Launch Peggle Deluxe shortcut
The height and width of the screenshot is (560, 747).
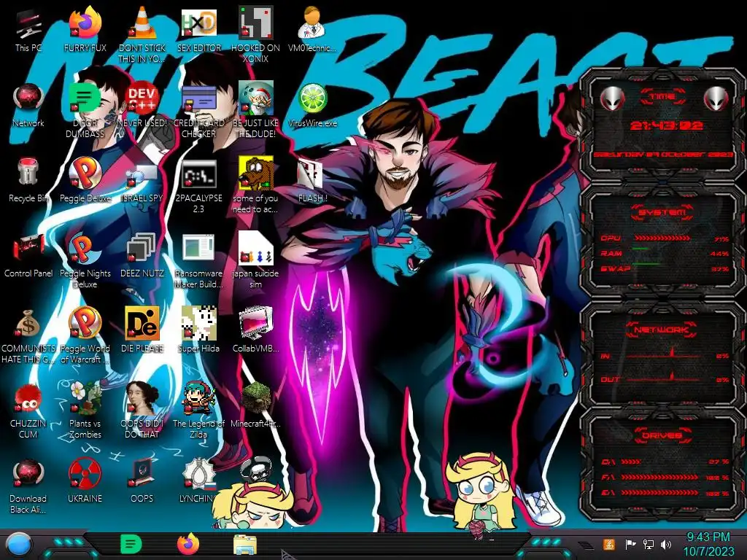coord(85,181)
